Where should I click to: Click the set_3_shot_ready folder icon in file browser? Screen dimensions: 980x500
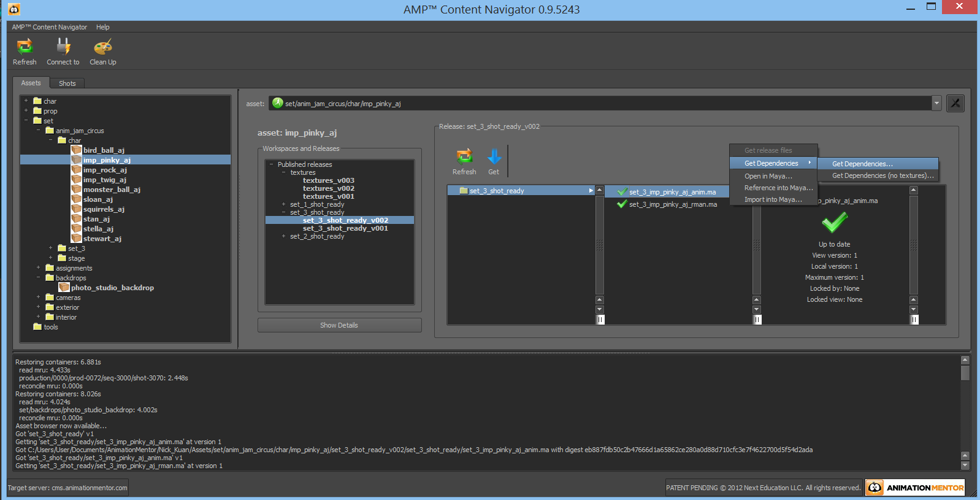coord(464,190)
